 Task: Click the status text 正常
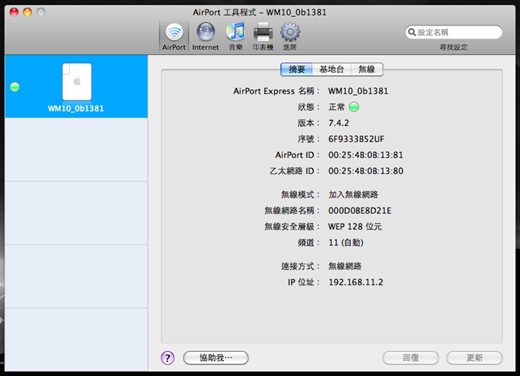[337, 107]
